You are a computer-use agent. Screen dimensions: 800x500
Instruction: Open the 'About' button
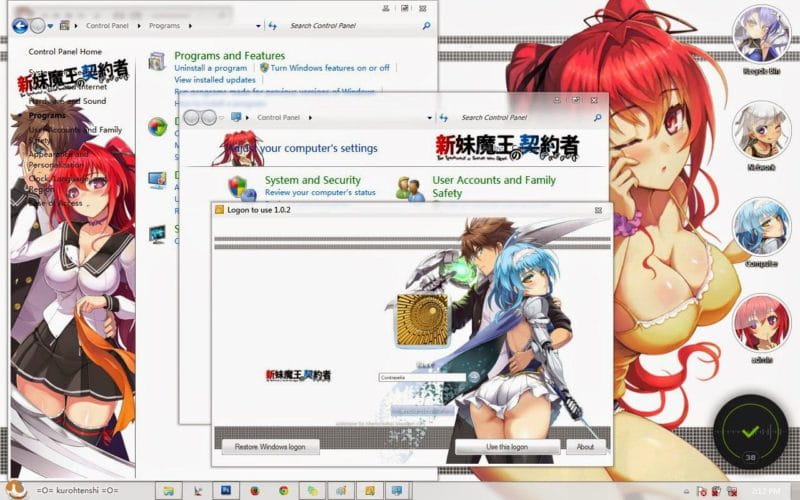pyautogui.click(x=585, y=446)
